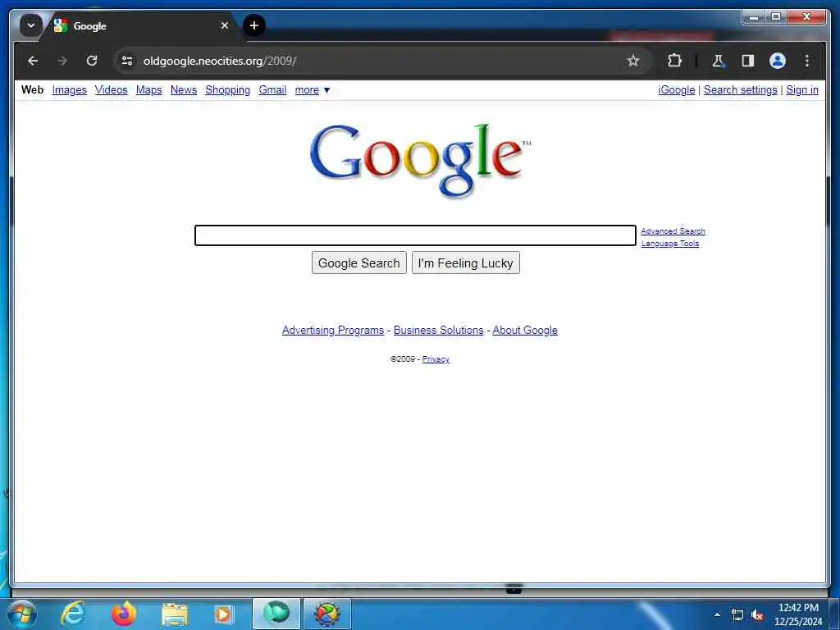Toggle the browser side panel
840x630 pixels.
[x=748, y=61]
